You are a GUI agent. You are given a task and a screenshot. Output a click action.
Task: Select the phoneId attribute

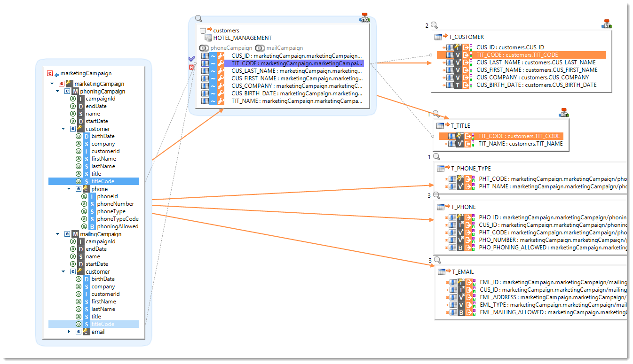click(108, 196)
